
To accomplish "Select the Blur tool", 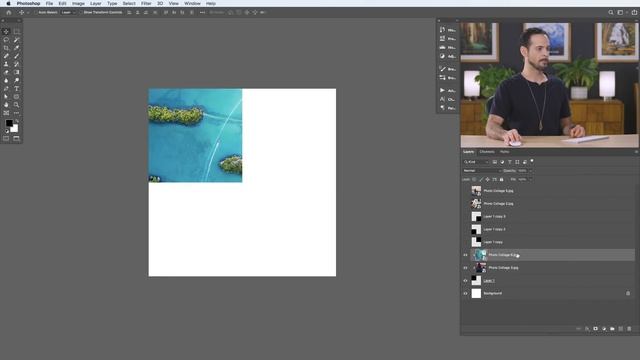I will pos(6,80).
